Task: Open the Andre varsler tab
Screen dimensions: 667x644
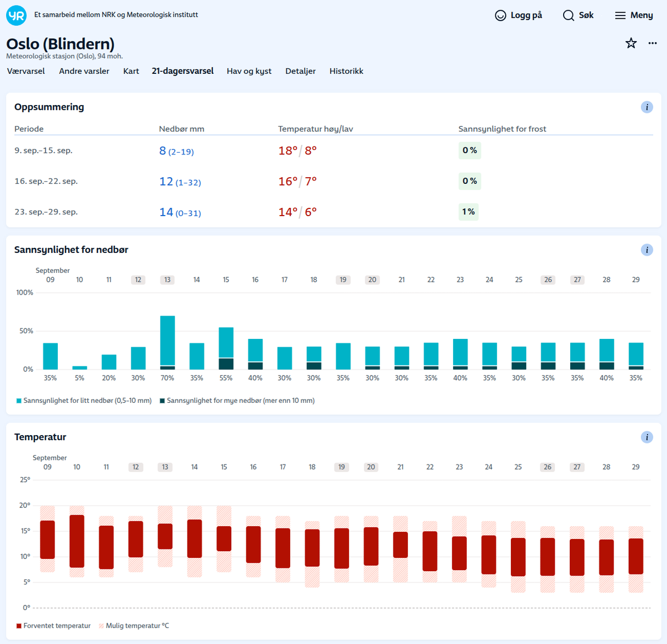Action: click(x=84, y=71)
